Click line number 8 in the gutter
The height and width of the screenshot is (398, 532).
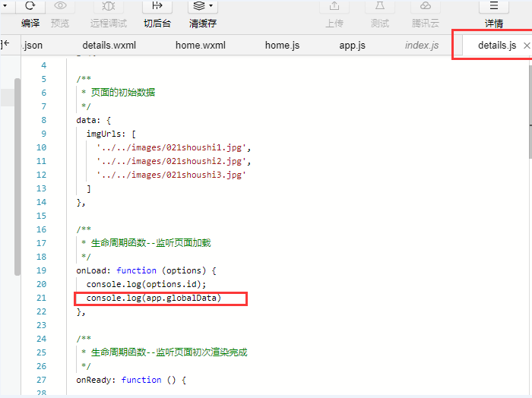pyautogui.click(x=44, y=120)
